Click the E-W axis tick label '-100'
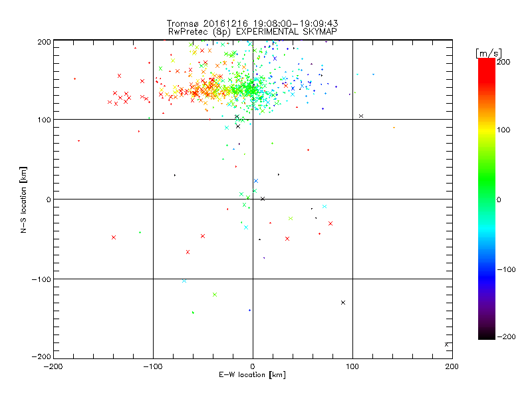The image size is (532, 399). [153, 366]
